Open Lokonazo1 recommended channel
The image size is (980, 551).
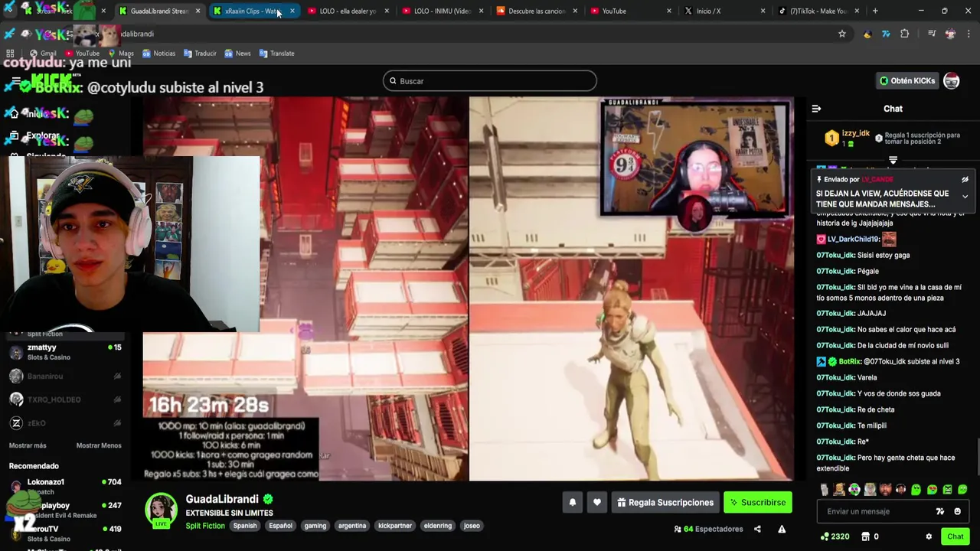(65, 486)
